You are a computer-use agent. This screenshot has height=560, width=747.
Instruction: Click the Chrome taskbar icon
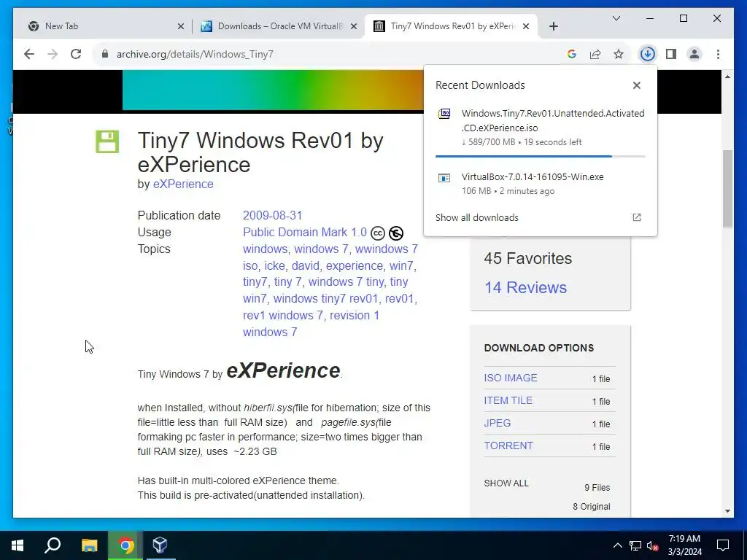click(125, 545)
